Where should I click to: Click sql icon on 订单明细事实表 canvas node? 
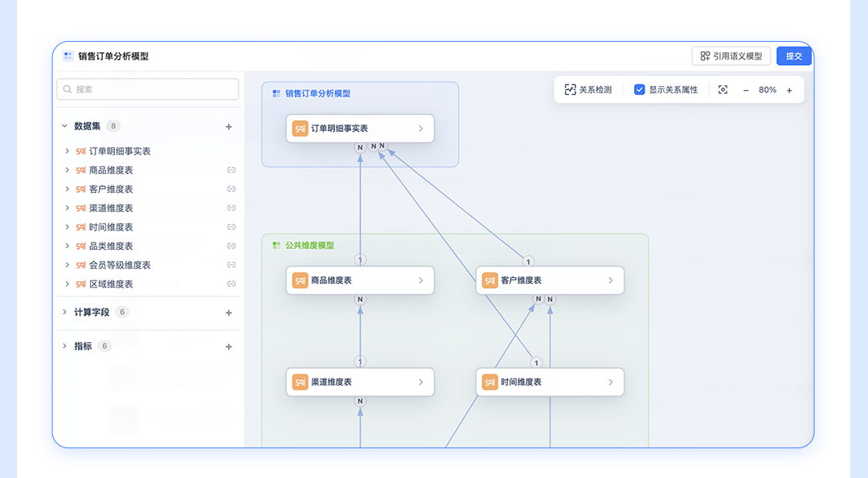click(x=300, y=129)
